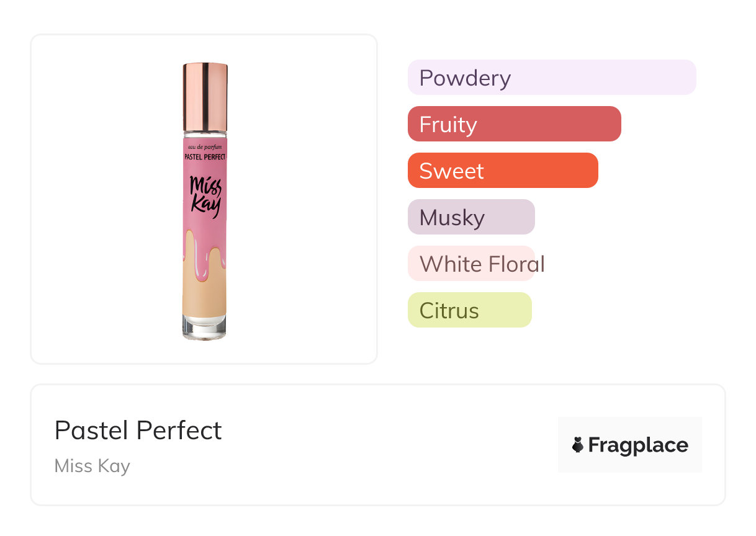This screenshot has height=536, width=756.
Task: Choose the Sweet accord bar
Action: 502,171
